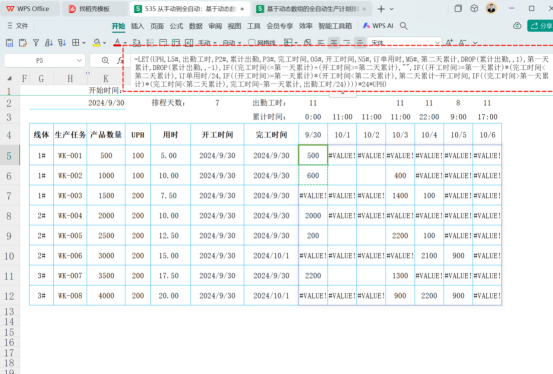Select cell with value 600 in 9/30 column

(x=313, y=175)
